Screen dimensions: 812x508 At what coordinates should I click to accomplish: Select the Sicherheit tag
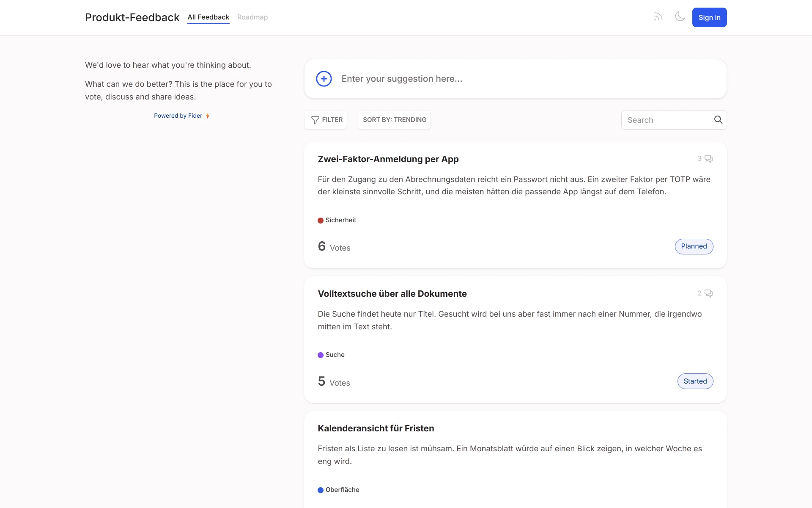click(337, 220)
